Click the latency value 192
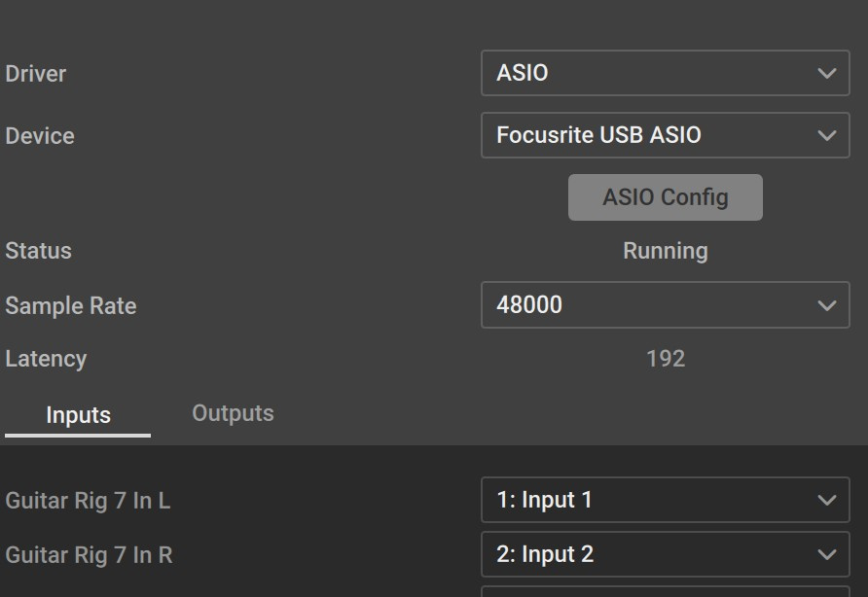Image resolution: width=868 pixels, height=597 pixels. 665,359
